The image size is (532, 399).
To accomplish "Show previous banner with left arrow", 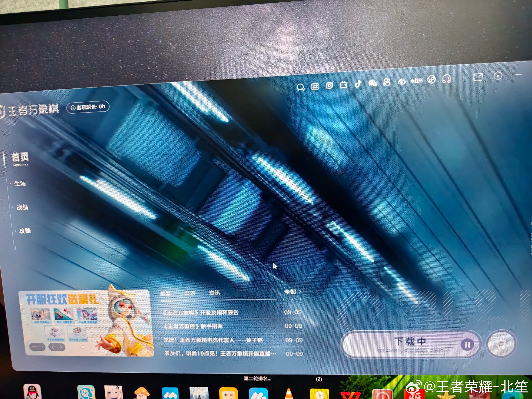I will [53, 347].
